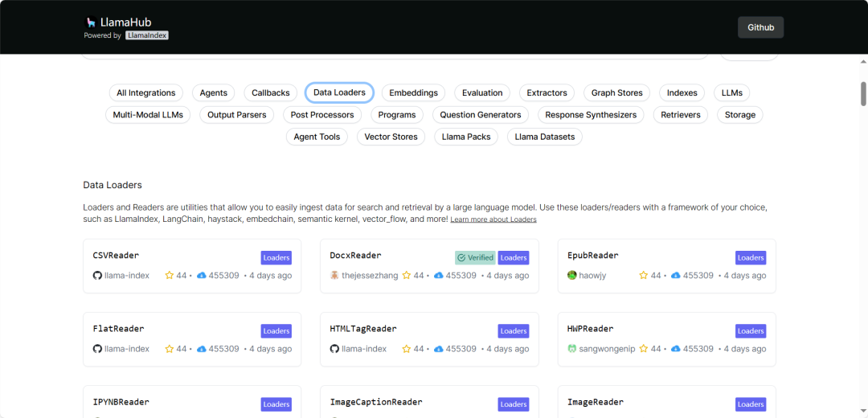Image resolution: width=868 pixels, height=418 pixels.
Task: Choose the Indexes category pill
Action: tap(682, 92)
